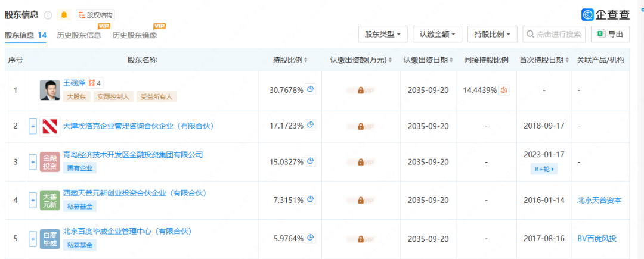Click the pie chart icon beside 15.0327%

point(311,161)
